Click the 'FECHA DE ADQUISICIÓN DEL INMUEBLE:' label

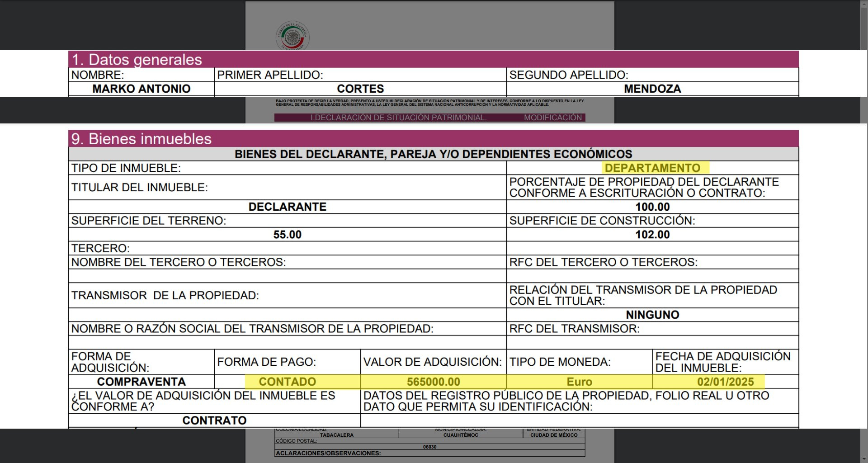pos(723,362)
